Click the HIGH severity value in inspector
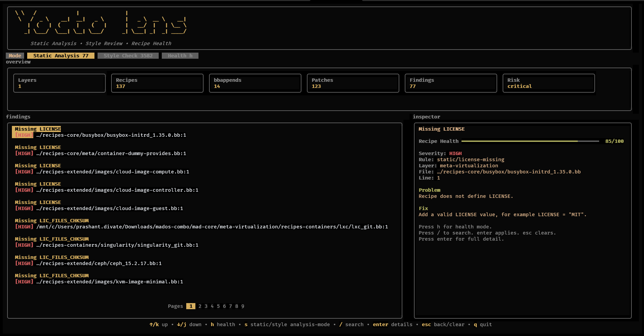This screenshot has width=644, height=336. click(455, 153)
